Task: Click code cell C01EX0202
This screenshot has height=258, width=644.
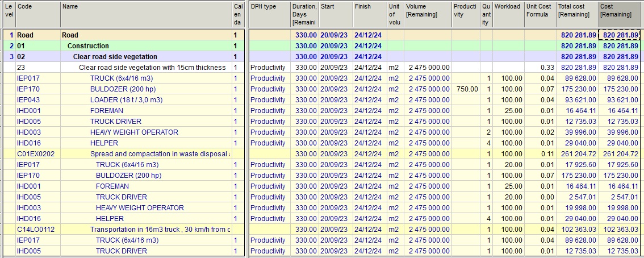Action: click(38, 153)
